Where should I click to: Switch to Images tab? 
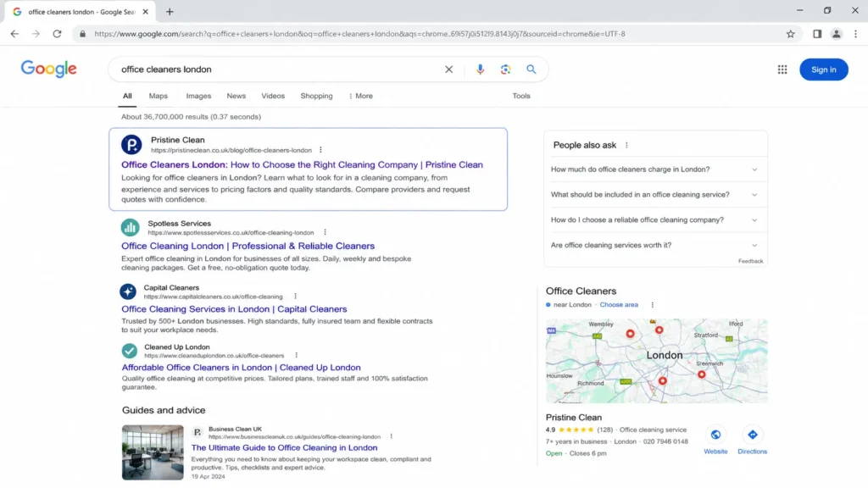click(x=198, y=96)
